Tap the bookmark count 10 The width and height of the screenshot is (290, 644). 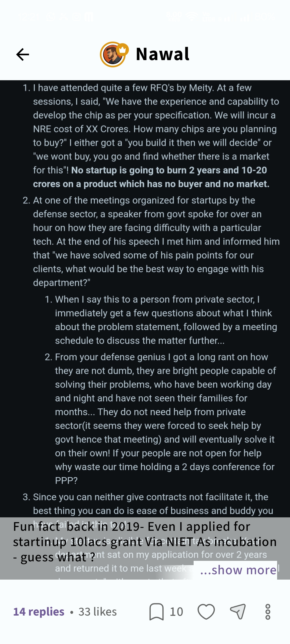(176, 612)
